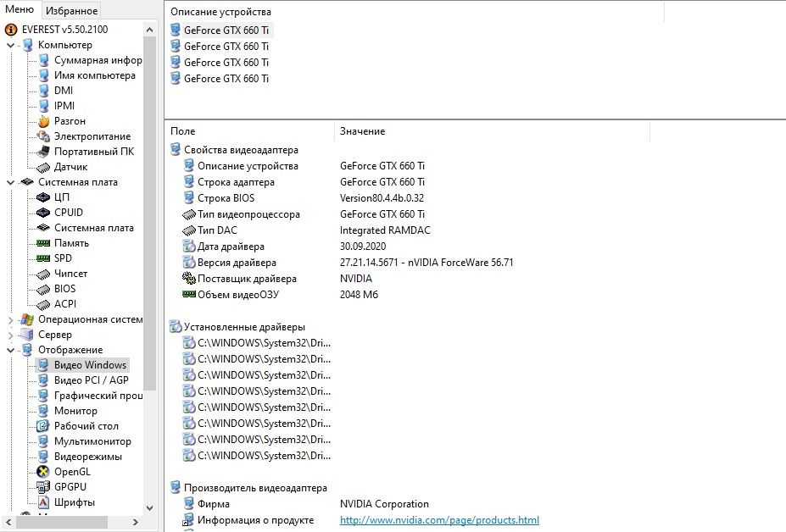Click the Память memory module icon
This screenshot has height=532, width=786.
coord(43,243)
